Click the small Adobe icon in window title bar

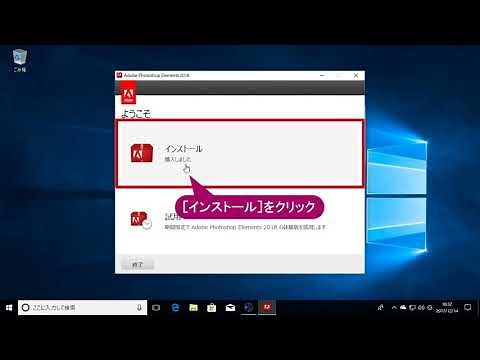click(120, 75)
